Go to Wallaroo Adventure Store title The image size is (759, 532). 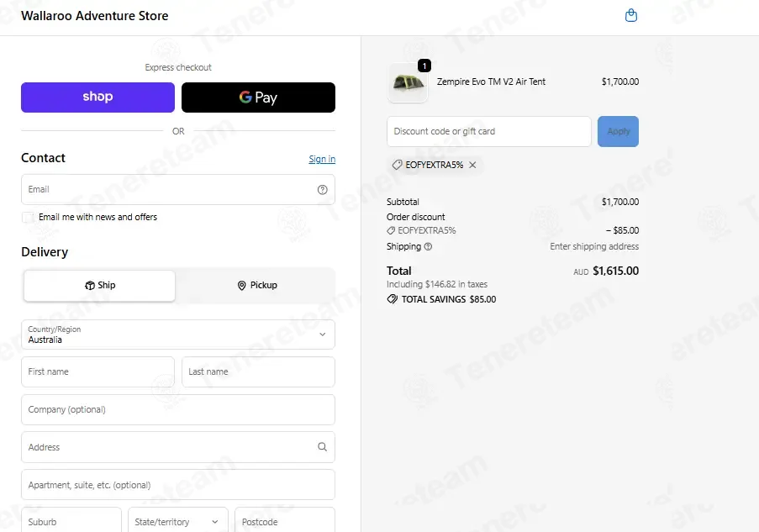coord(95,16)
